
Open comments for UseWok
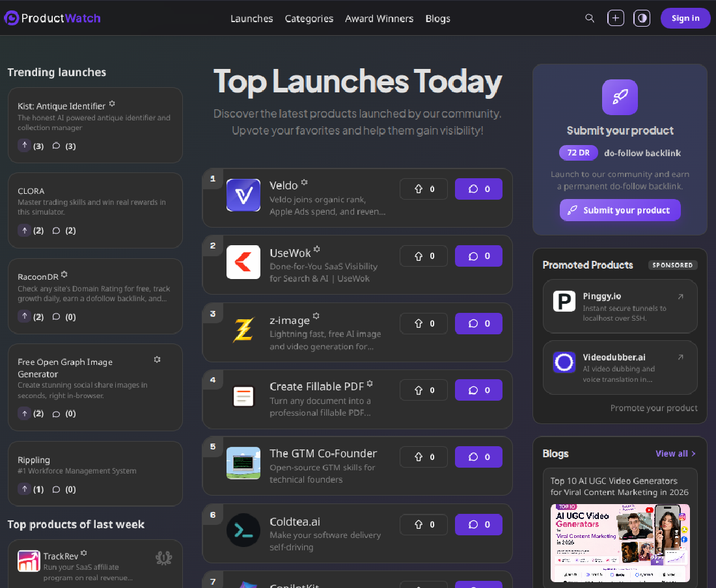click(x=478, y=256)
